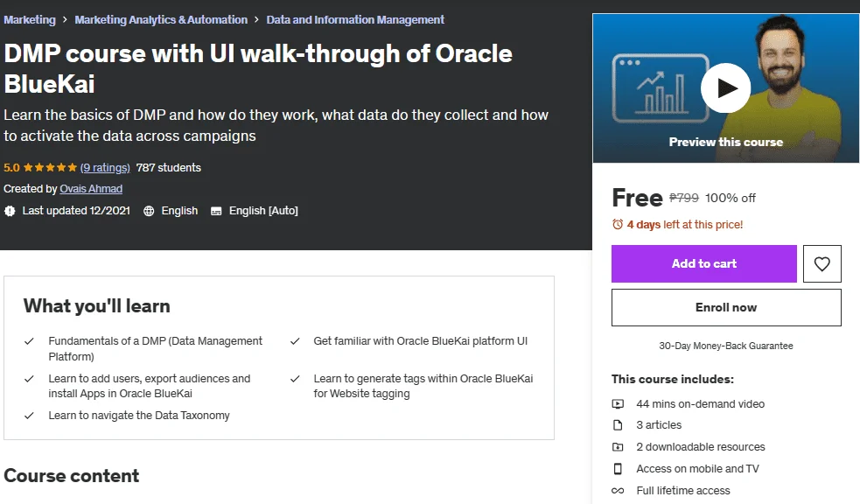Viewport: 860px width, 504px height.
Task: Click the mobile access icon
Action: coord(618,469)
